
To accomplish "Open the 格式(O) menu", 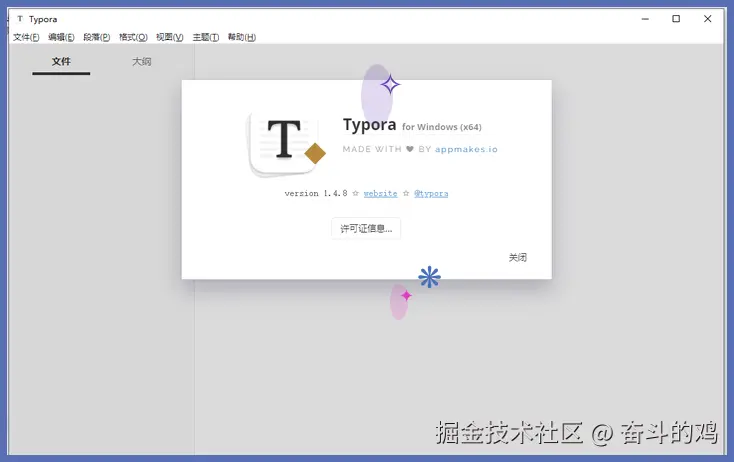I will click(133, 37).
